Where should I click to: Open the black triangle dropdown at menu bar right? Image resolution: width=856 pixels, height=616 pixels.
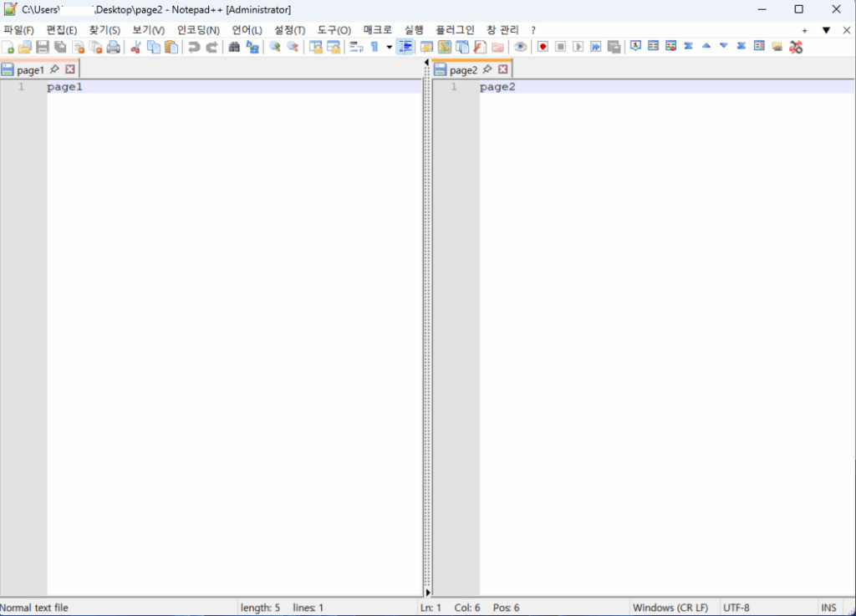826,30
